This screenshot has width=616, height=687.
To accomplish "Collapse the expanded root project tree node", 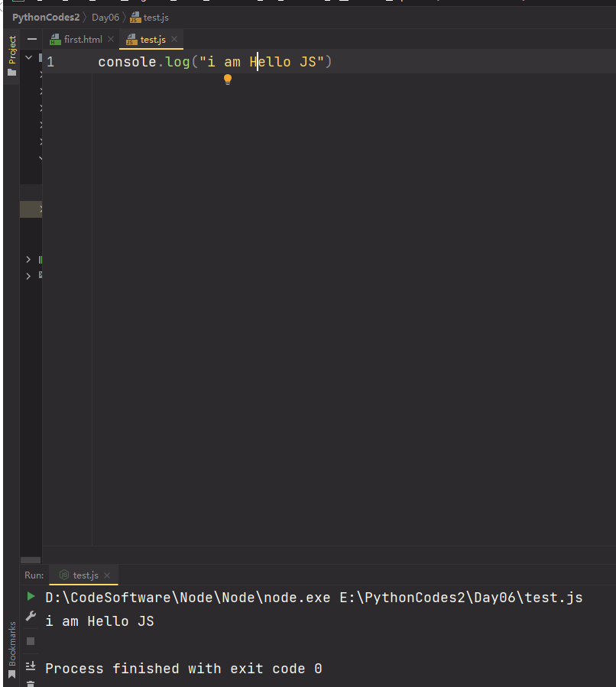I will click(28, 57).
